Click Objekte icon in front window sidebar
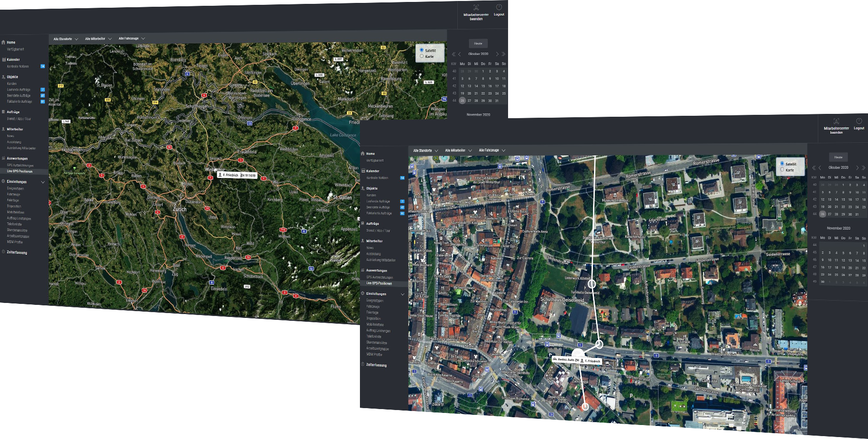 click(363, 188)
